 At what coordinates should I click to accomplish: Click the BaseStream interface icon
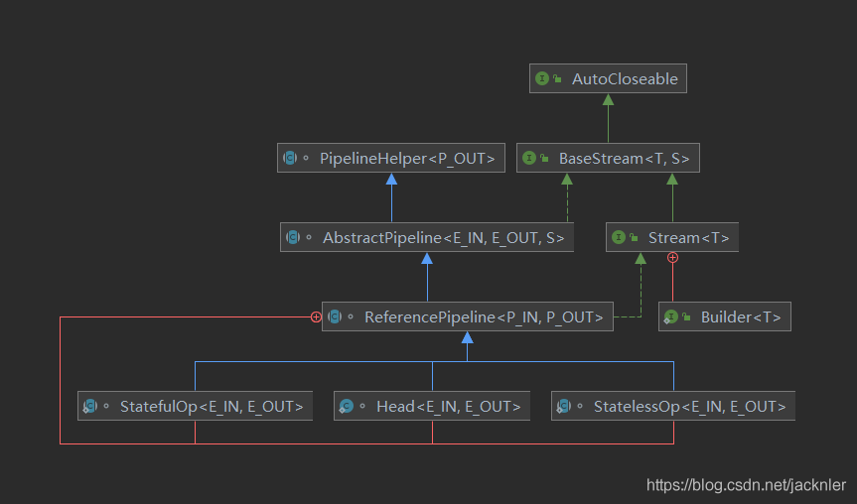[529, 159]
